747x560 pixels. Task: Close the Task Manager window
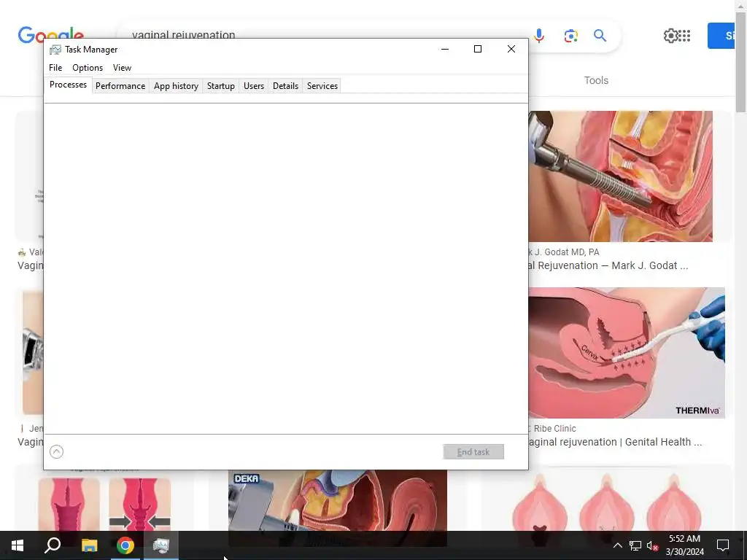[511, 49]
